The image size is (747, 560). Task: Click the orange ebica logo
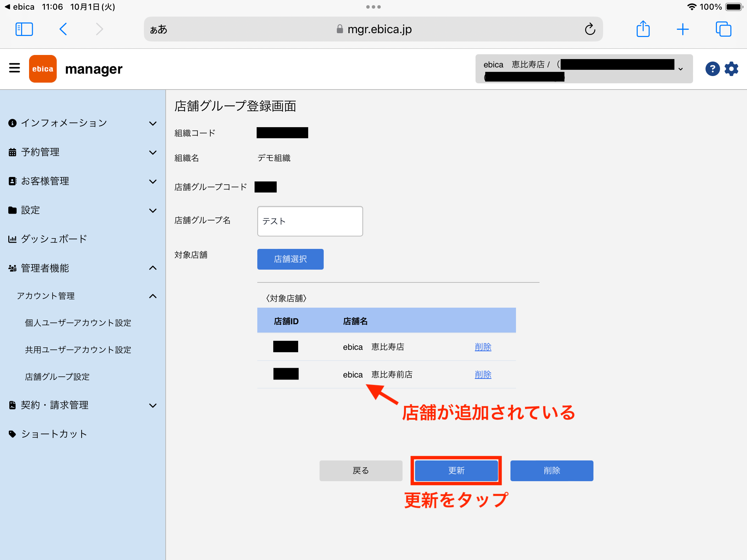click(x=43, y=69)
